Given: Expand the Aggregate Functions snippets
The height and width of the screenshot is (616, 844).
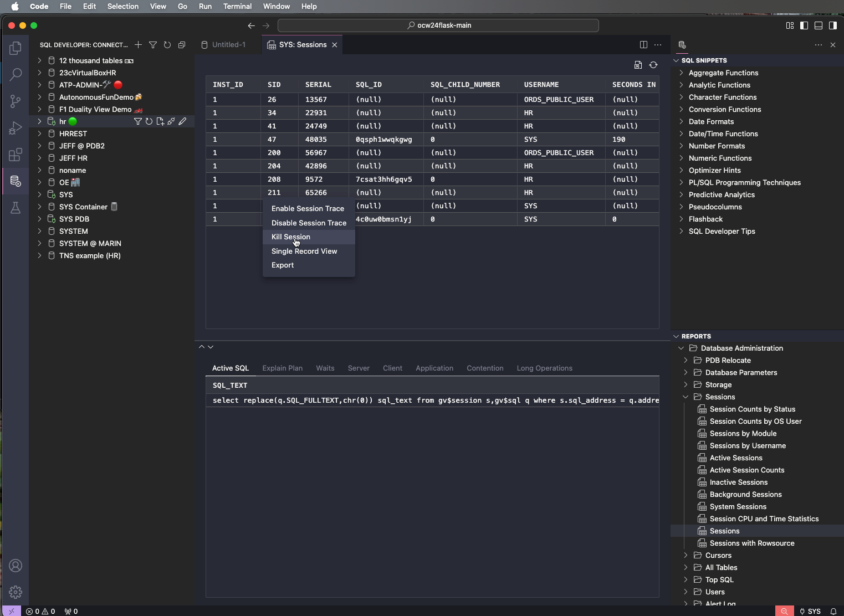Looking at the screenshot, I should click(681, 73).
